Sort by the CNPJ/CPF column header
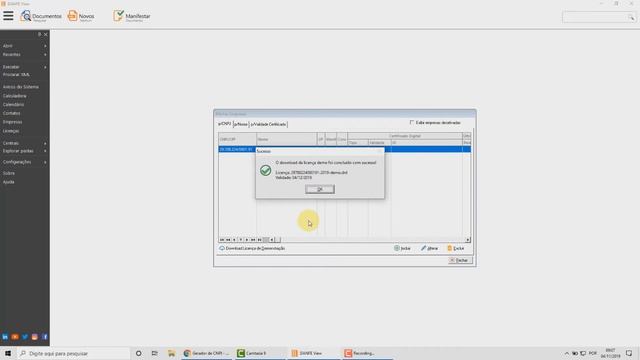Viewport: 640px width, 360px height. (x=238, y=139)
